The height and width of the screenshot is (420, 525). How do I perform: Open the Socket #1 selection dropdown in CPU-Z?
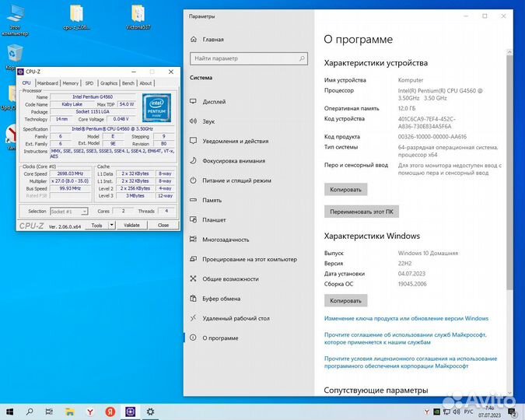pyautogui.click(x=69, y=212)
